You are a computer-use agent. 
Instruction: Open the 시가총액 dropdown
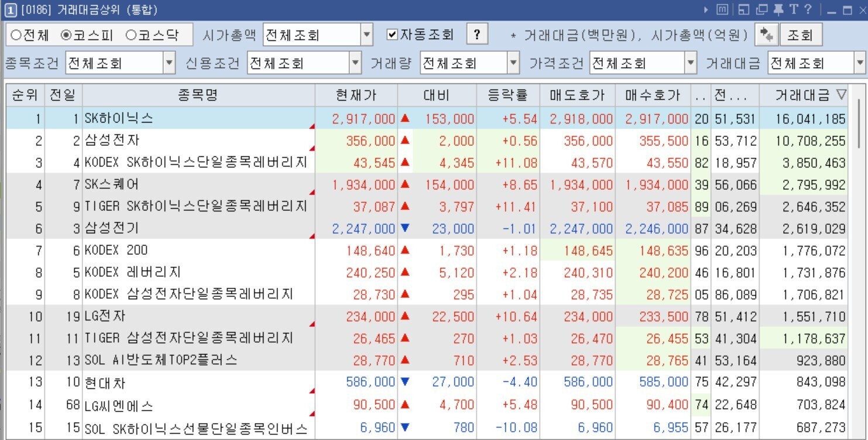click(318, 35)
